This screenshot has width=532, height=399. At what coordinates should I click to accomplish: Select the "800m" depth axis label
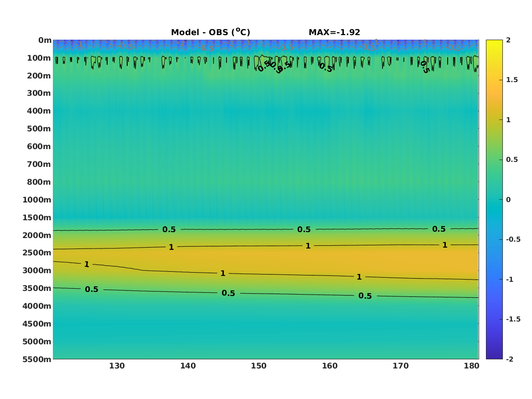[39, 182]
